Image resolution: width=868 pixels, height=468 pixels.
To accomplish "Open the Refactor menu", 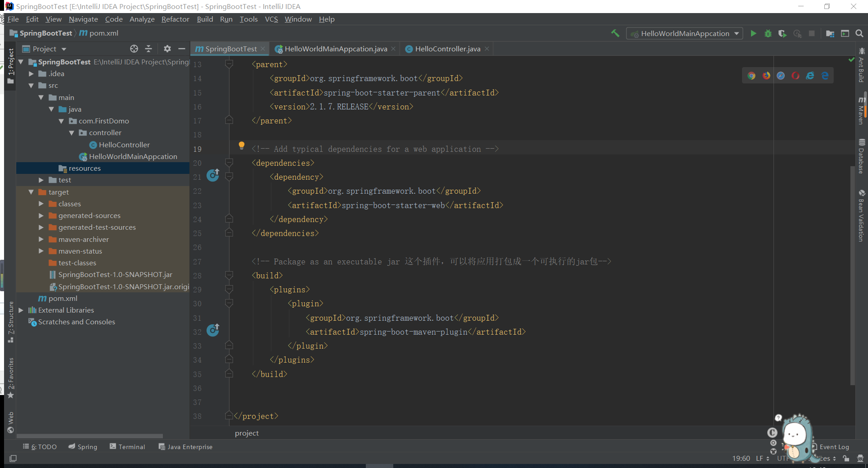I will pyautogui.click(x=175, y=19).
